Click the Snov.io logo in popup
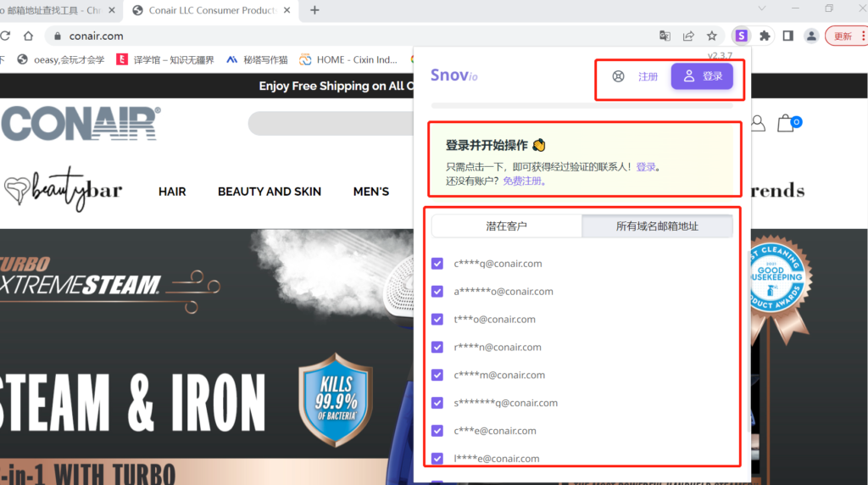Viewport: 868px width, 485px height. click(x=454, y=75)
